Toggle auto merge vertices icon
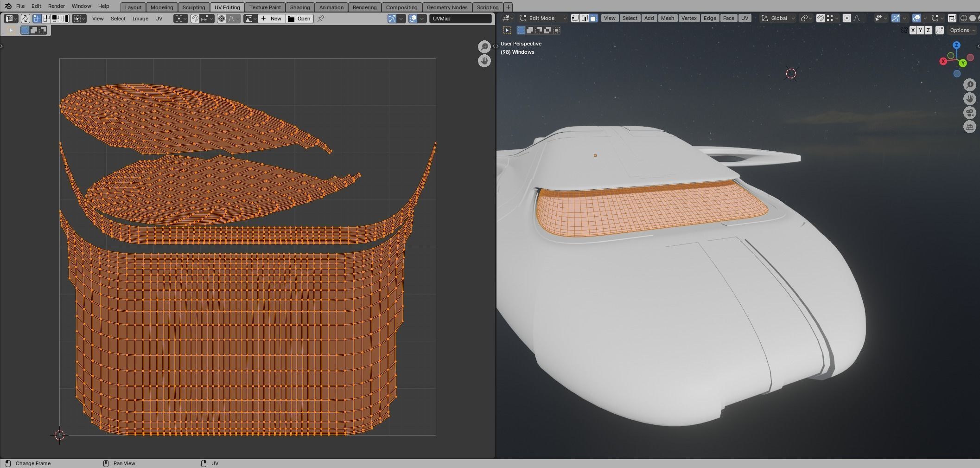This screenshot has width=980, height=468. [940, 30]
